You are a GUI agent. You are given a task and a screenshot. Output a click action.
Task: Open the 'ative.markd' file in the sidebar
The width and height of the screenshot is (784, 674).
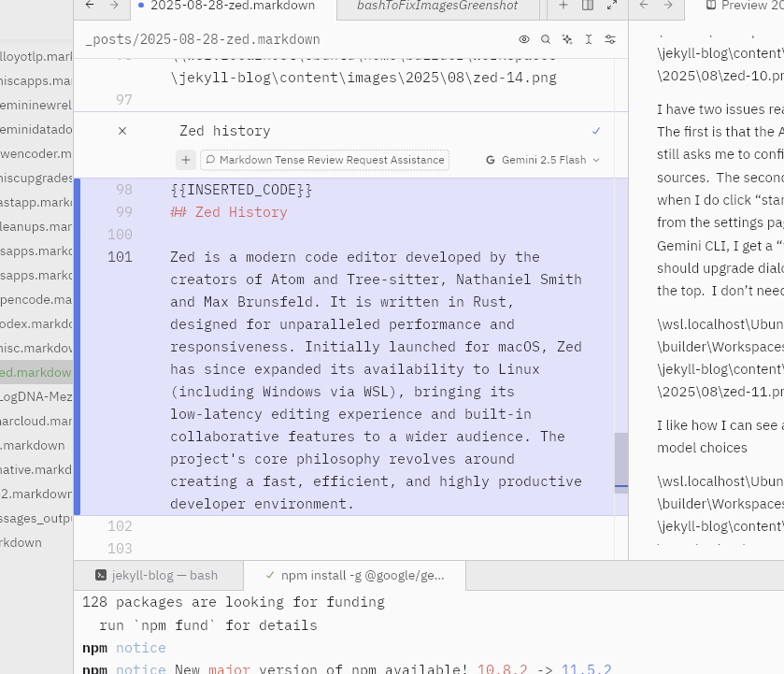[36, 469]
